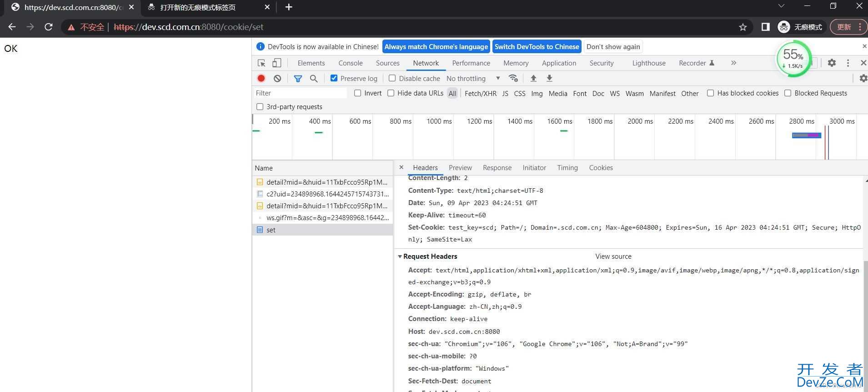Import HAR file upload icon

533,78
